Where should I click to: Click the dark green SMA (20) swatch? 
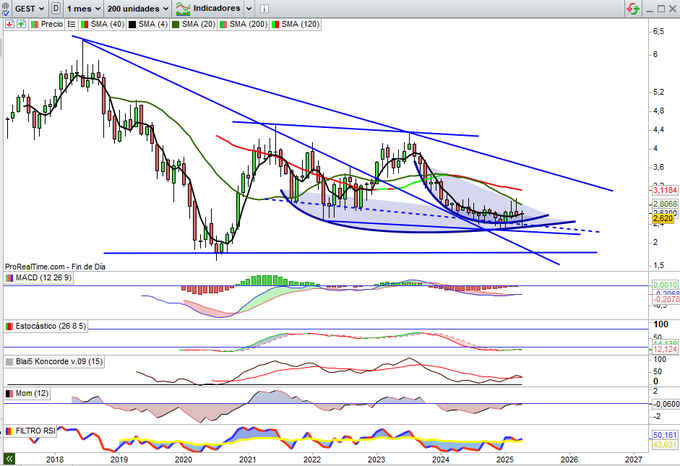tap(176, 24)
